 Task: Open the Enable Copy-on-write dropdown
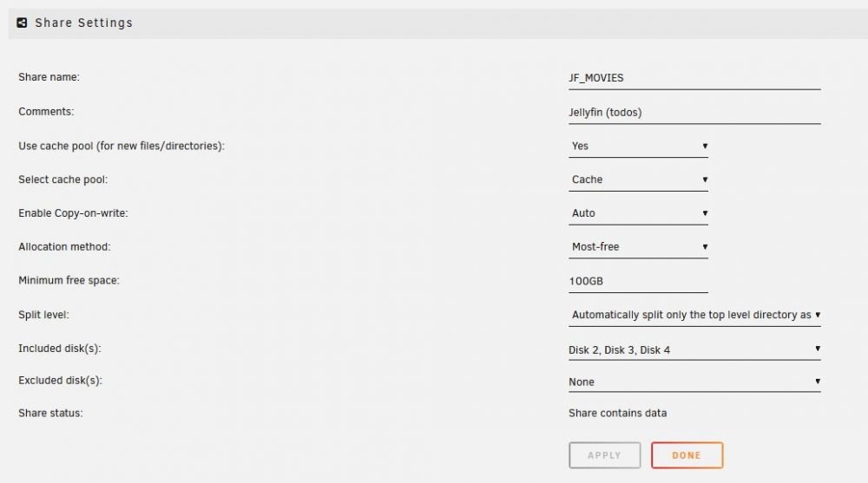[638, 213]
